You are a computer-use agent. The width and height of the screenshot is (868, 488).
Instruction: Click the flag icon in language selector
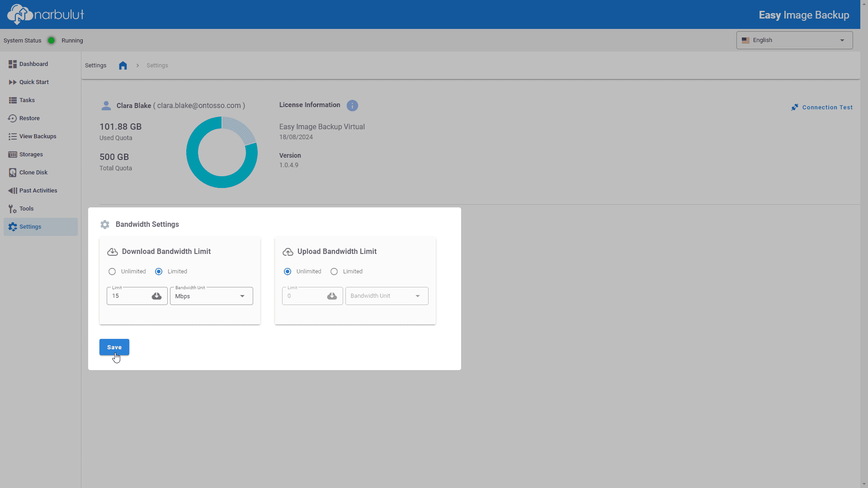point(745,40)
